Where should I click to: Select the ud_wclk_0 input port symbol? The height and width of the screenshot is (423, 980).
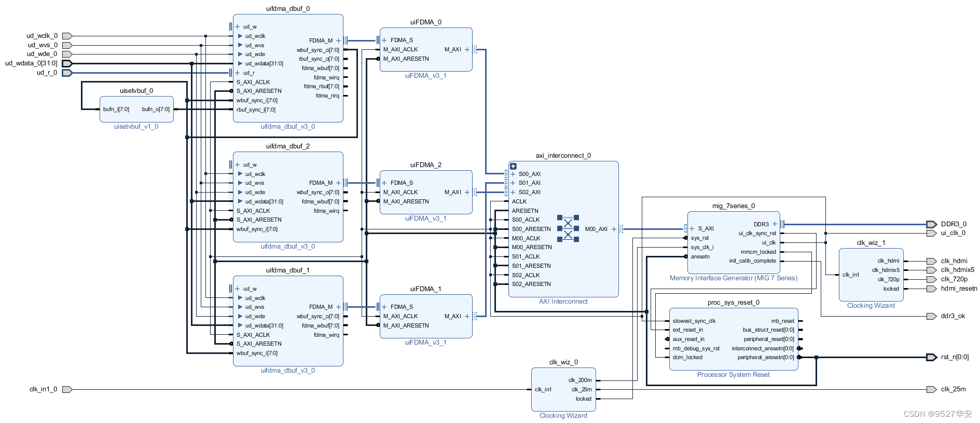pos(67,36)
